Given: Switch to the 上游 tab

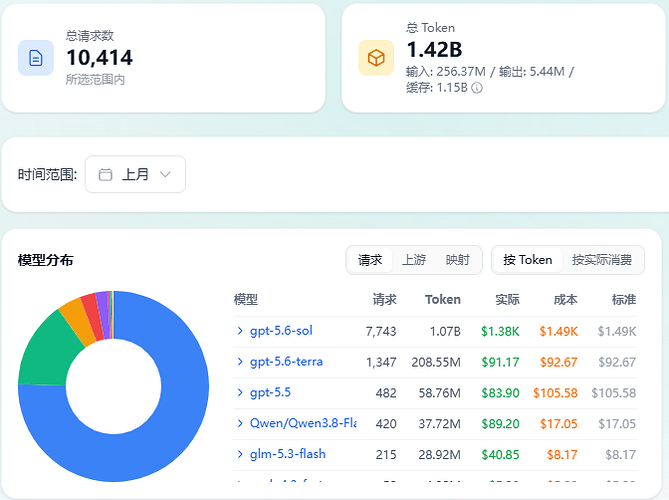Looking at the screenshot, I should tap(414, 260).
